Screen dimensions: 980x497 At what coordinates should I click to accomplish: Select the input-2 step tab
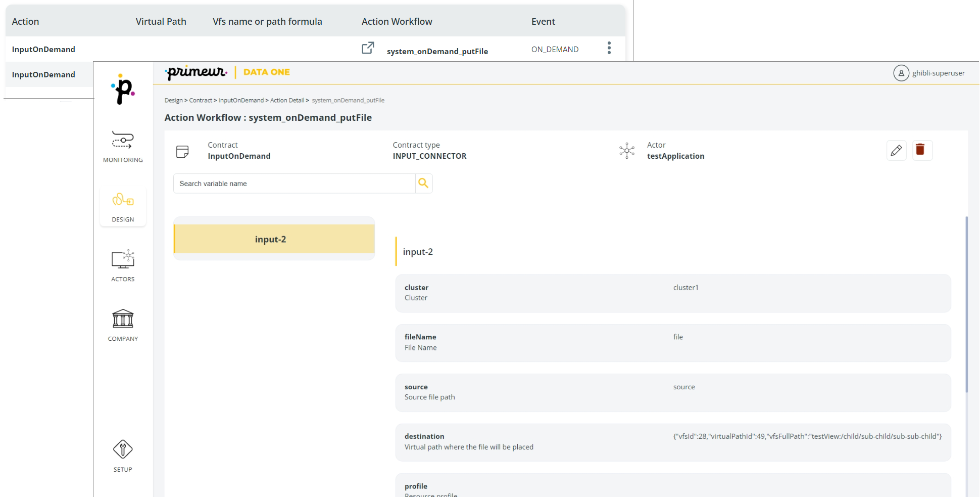click(x=274, y=239)
